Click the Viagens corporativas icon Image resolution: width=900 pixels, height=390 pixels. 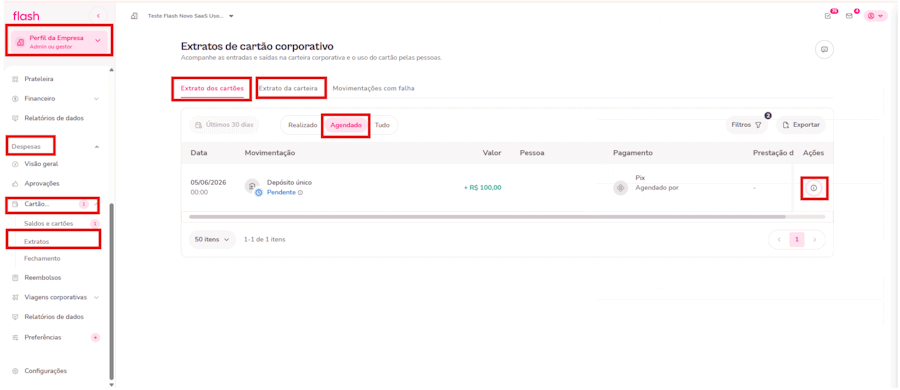(15, 298)
